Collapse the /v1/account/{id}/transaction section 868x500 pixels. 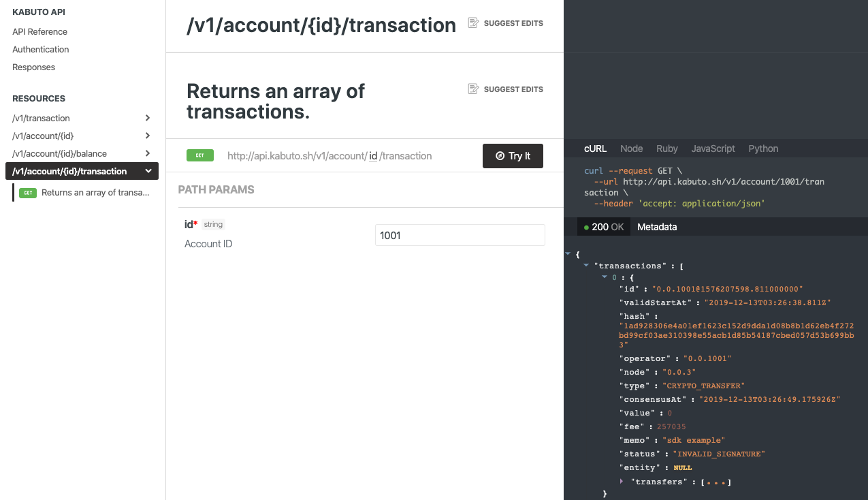pos(148,171)
